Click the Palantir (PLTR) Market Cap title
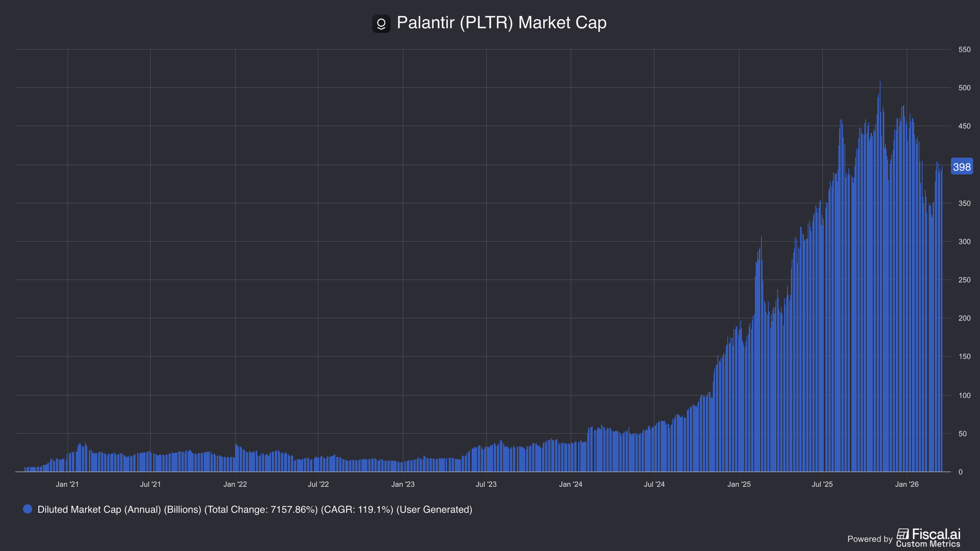 click(x=501, y=23)
